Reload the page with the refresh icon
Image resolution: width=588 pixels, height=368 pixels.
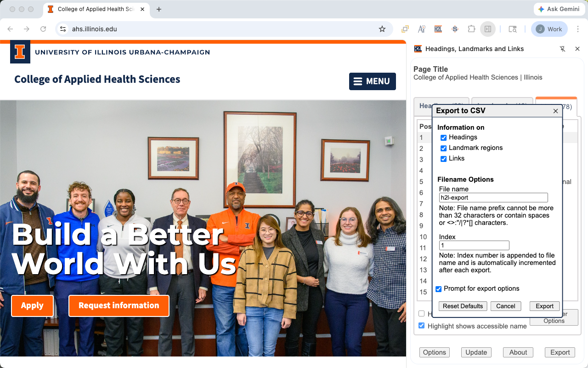tap(43, 29)
